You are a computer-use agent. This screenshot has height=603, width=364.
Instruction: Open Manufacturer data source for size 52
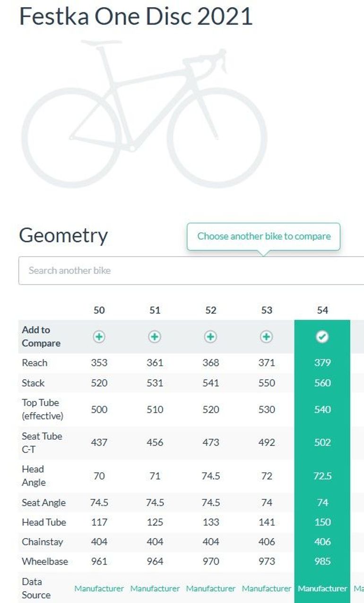[x=210, y=589]
